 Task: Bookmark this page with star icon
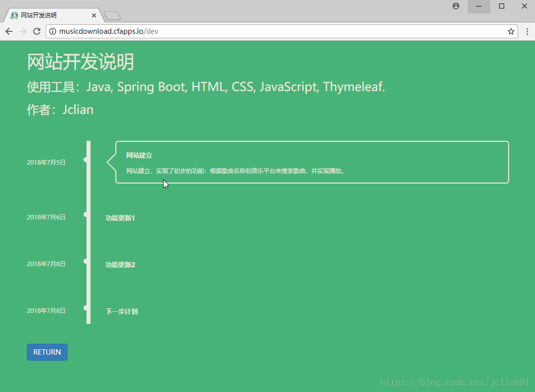pyautogui.click(x=511, y=31)
